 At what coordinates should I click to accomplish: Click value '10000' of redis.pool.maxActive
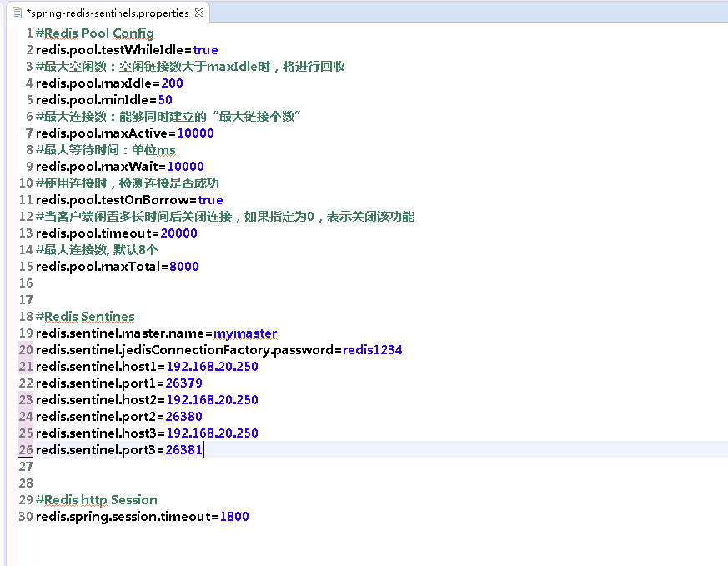pyautogui.click(x=195, y=133)
